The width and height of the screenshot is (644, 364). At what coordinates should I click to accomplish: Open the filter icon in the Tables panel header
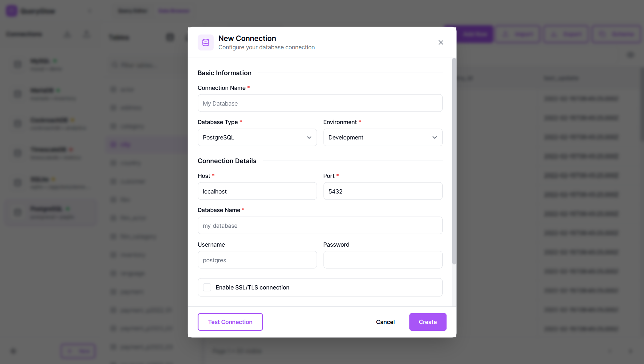170,37
